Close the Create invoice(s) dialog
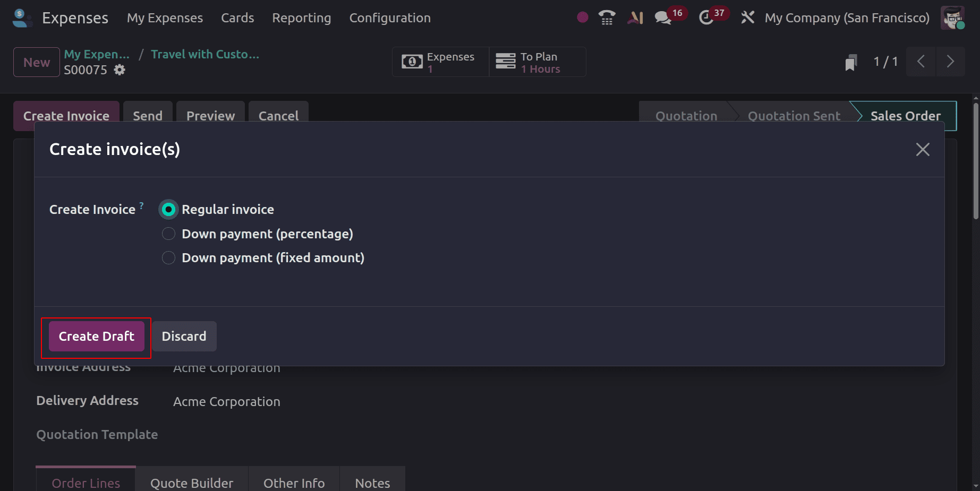This screenshot has height=491, width=980. coord(923,149)
